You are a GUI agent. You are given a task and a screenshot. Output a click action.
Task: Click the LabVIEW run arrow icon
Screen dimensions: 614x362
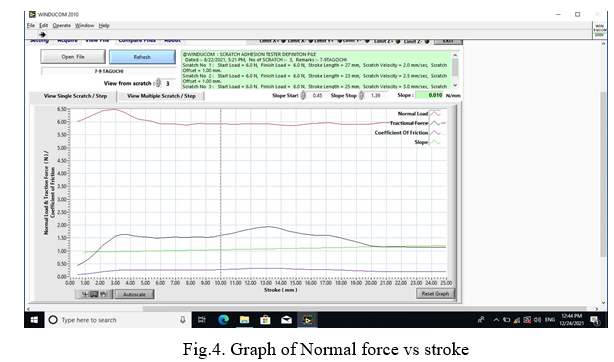click(42, 34)
